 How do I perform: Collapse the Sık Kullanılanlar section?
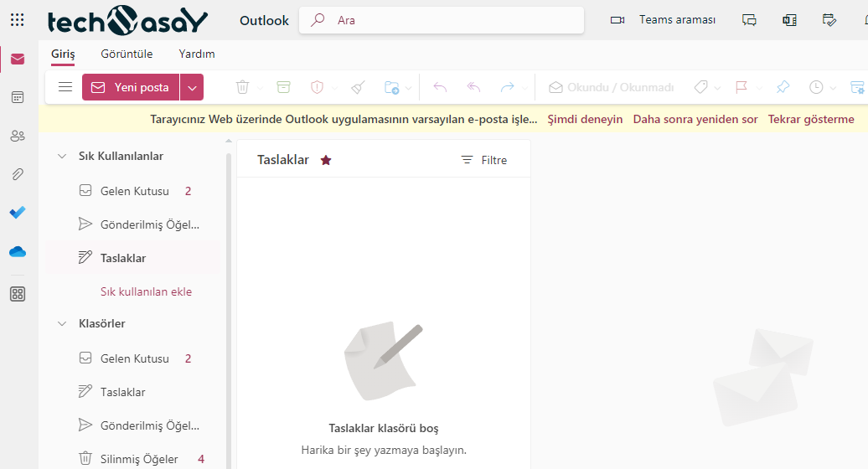click(61, 156)
